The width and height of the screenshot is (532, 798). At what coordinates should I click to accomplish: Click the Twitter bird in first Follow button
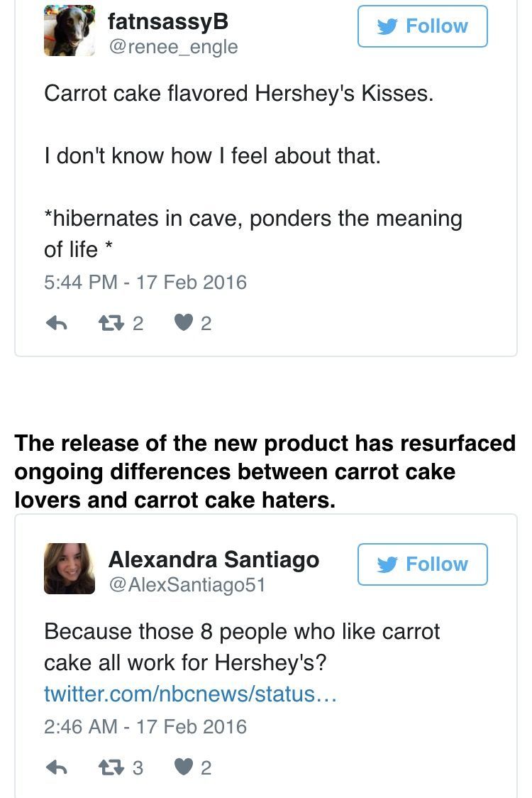point(387,26)
